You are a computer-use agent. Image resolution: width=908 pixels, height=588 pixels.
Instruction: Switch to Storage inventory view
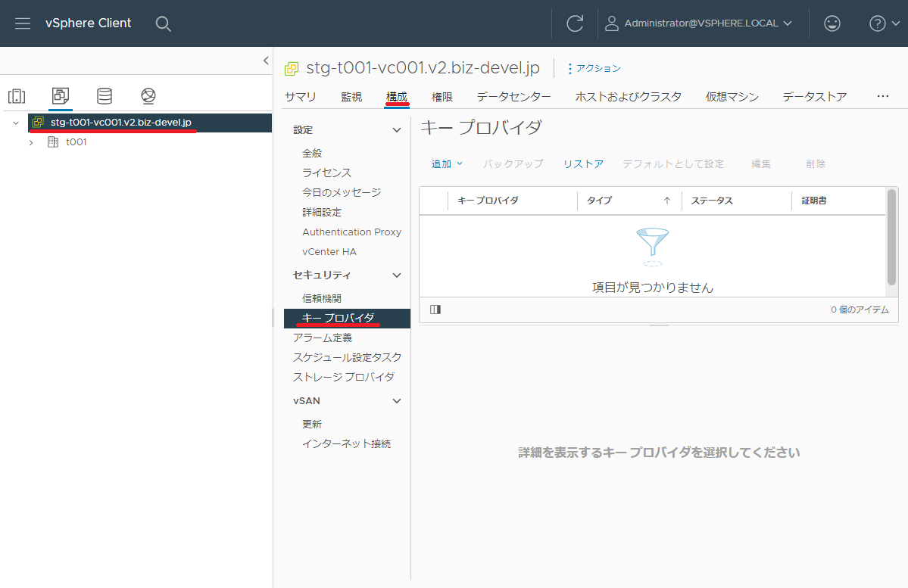click(105, 96)
